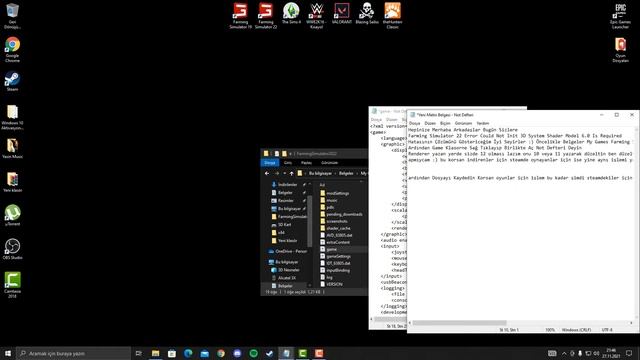Launch Farming Simulator 19 shortcut
Viewport: 640px width, 360px height.
(x=240, y=16)
